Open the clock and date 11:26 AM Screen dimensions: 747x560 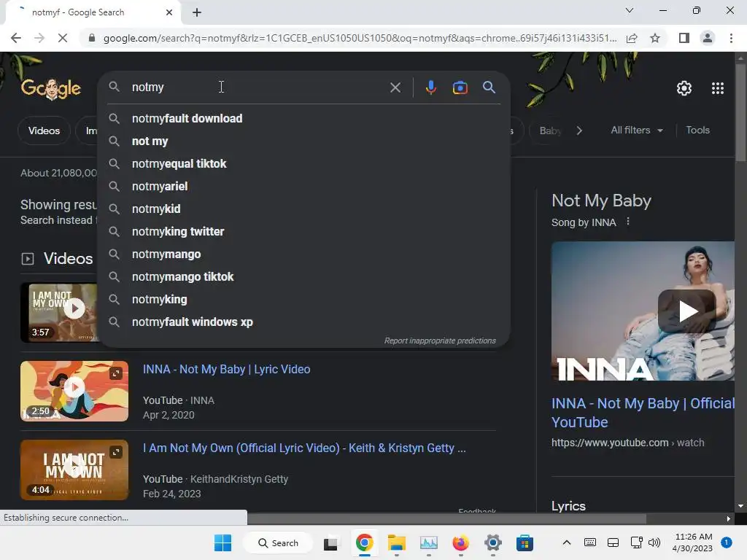pos(693,542)
